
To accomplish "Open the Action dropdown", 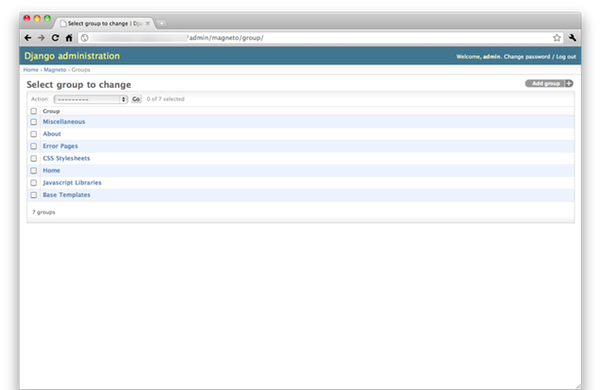I will (91, 99).
